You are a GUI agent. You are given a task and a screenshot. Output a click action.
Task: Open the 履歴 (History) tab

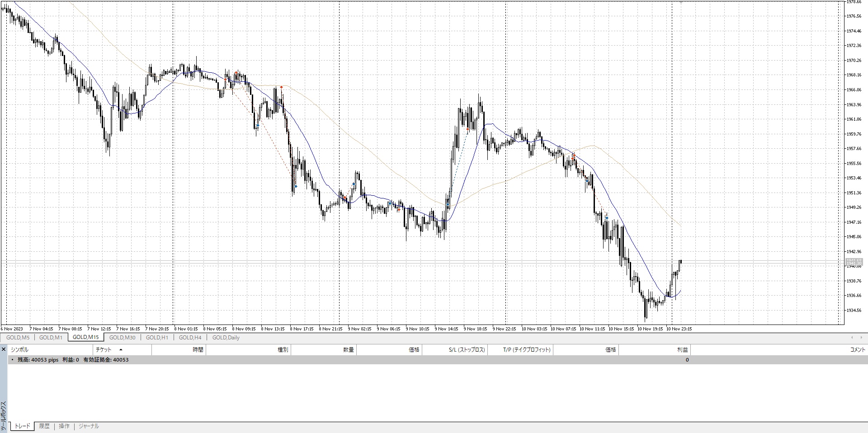[44, 426]
